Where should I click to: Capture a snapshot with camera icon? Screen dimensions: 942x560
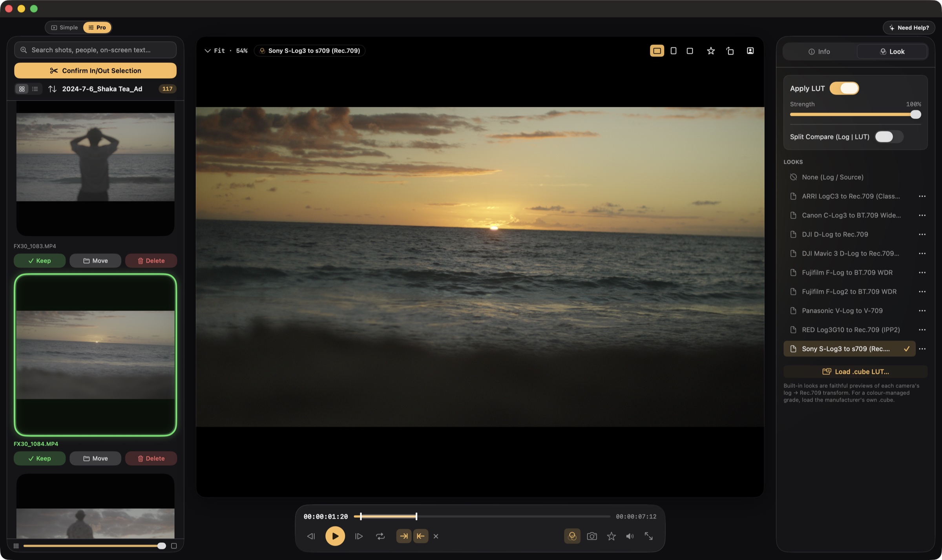click(592, 536)
